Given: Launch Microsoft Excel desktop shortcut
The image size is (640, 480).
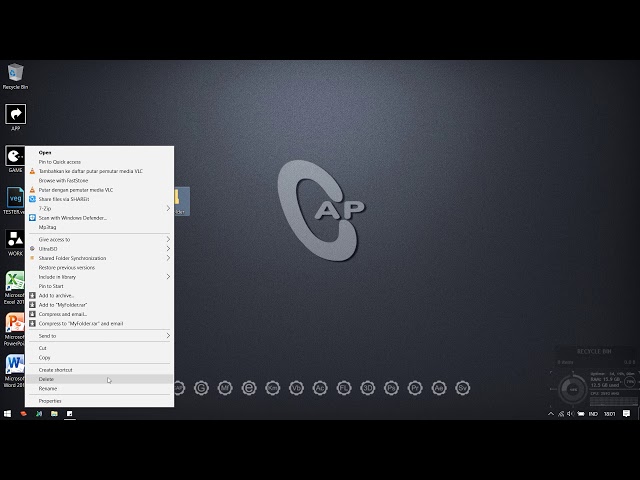Looking at the screenshot, I should pyautogui.click(x=14, y=288).
